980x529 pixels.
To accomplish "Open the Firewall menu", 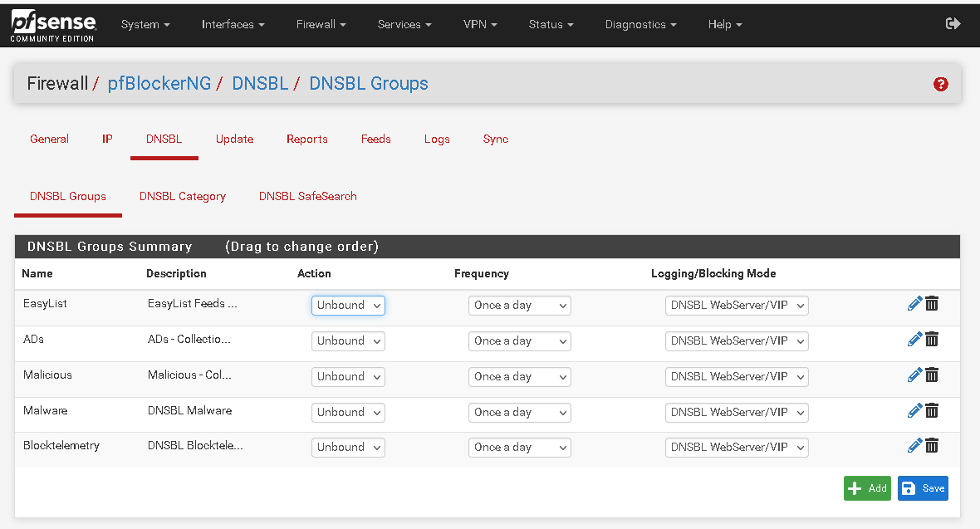I will (x=321, y=24).
